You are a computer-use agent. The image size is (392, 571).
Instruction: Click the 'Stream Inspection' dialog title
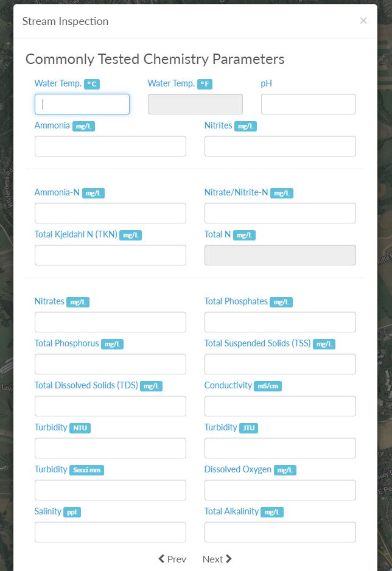click(66, 21)
